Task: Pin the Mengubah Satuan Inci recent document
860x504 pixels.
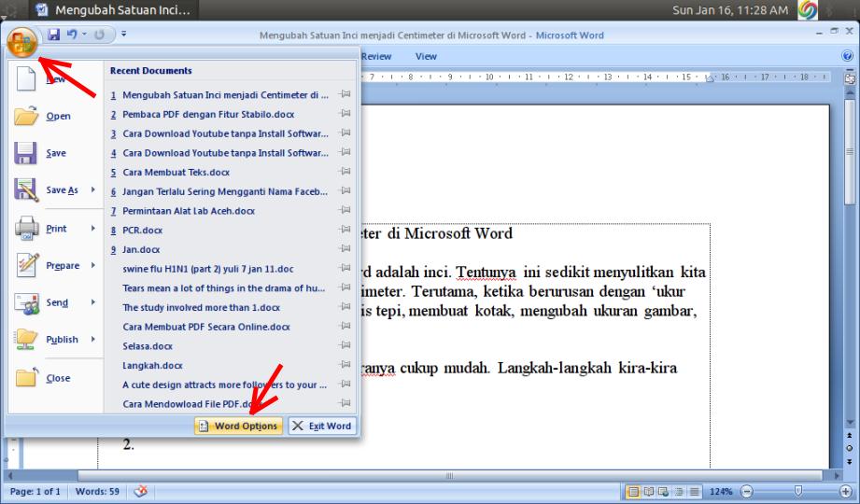Action: (345, 93)
